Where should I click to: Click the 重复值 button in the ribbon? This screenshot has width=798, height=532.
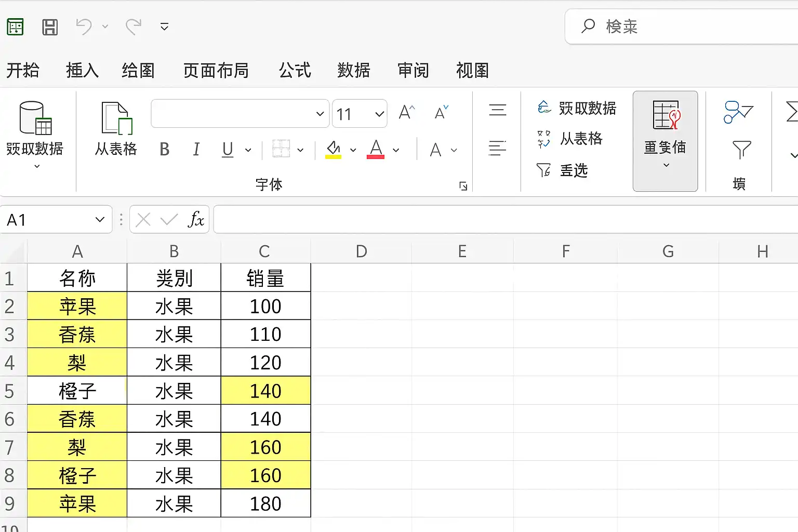point(665,141)
